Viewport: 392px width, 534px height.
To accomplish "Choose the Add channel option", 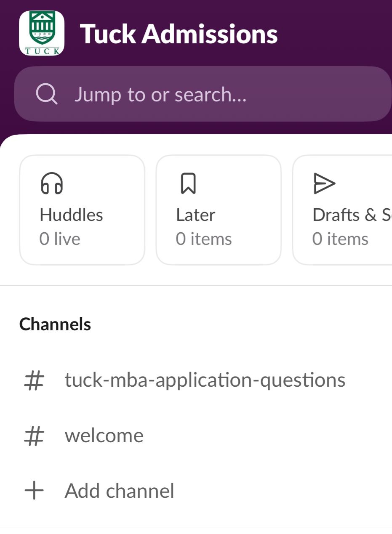I will tap(119, 491).
